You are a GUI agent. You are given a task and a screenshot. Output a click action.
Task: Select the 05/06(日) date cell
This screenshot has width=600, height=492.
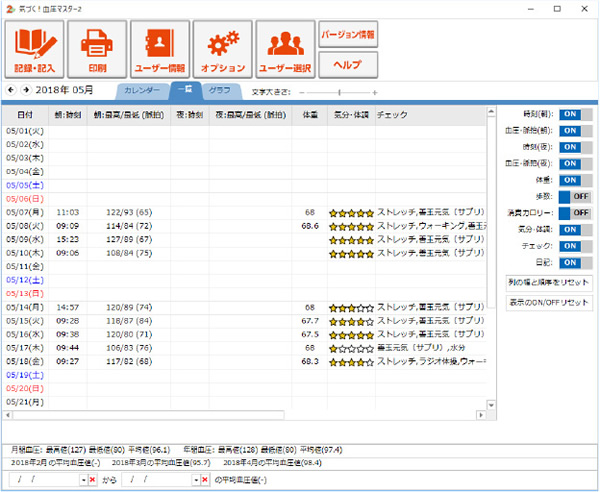pyautogui.click(x=25, y=199)
